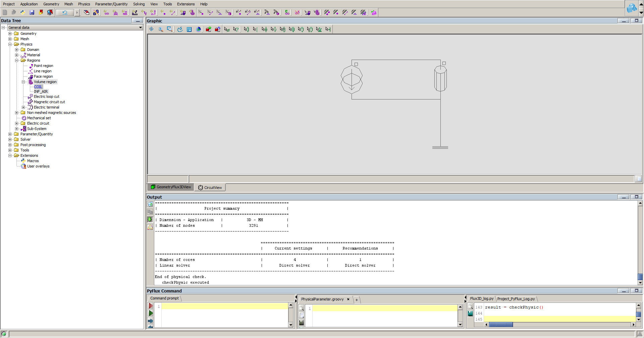The image size is (644, 338).
Task: Open the Solving menu
Action: tap(139, 4)
